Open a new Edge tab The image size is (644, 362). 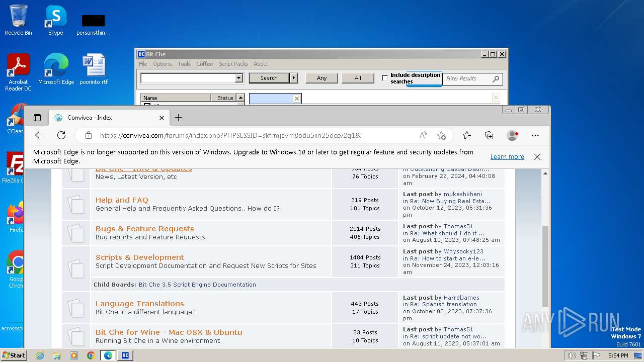[x=178, y=118]
